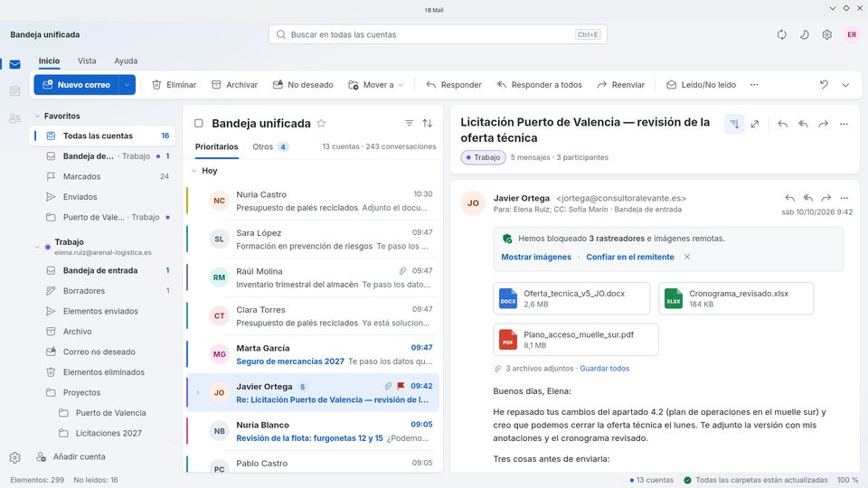Open conversation header more options
The image size is (868, 488).
(844, 124)
